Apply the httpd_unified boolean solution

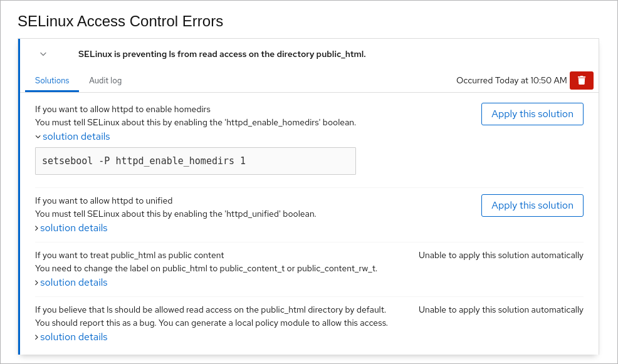[x=532, y=205]
